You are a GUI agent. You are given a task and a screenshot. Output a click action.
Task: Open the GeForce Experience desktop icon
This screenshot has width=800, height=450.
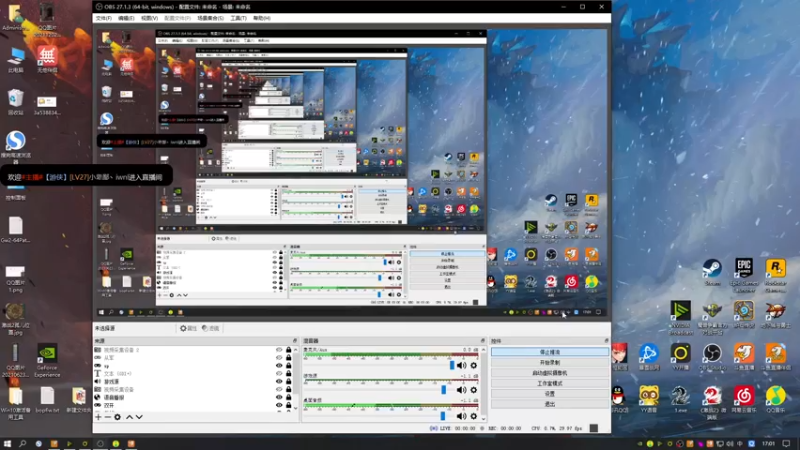point(47,360)
